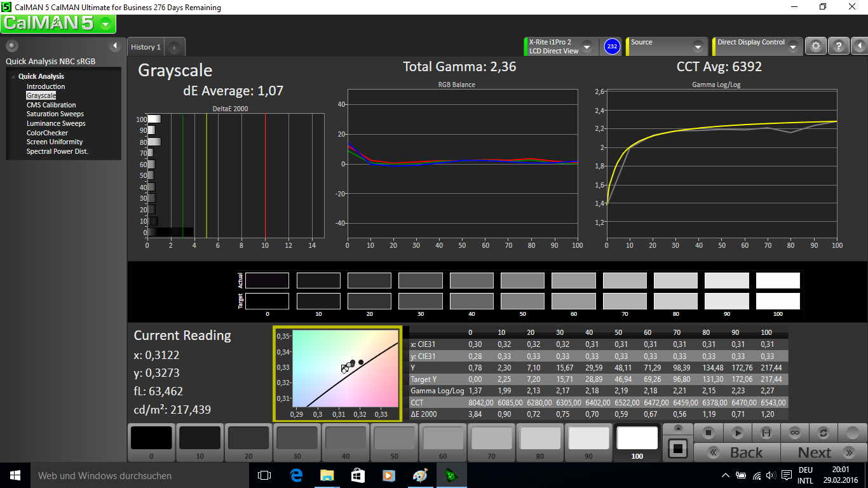
Task: Go to the previous page with Back
Action: (737, 452)
